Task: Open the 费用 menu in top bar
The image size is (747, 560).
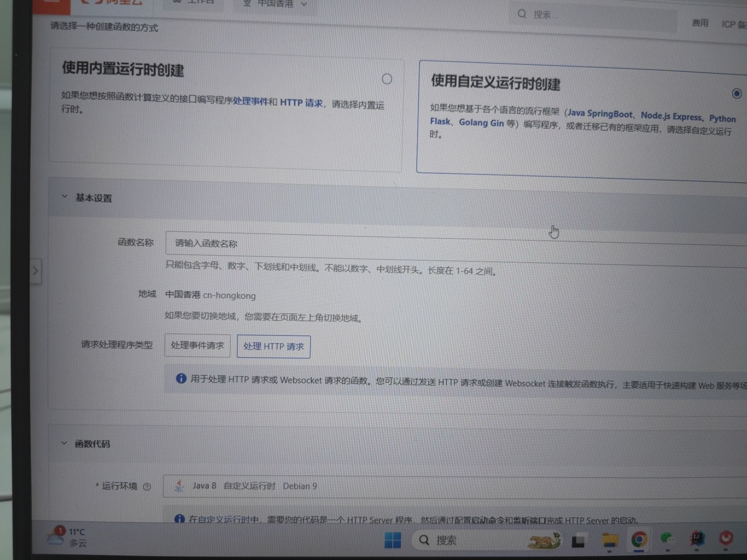Action: click(700, 23)
